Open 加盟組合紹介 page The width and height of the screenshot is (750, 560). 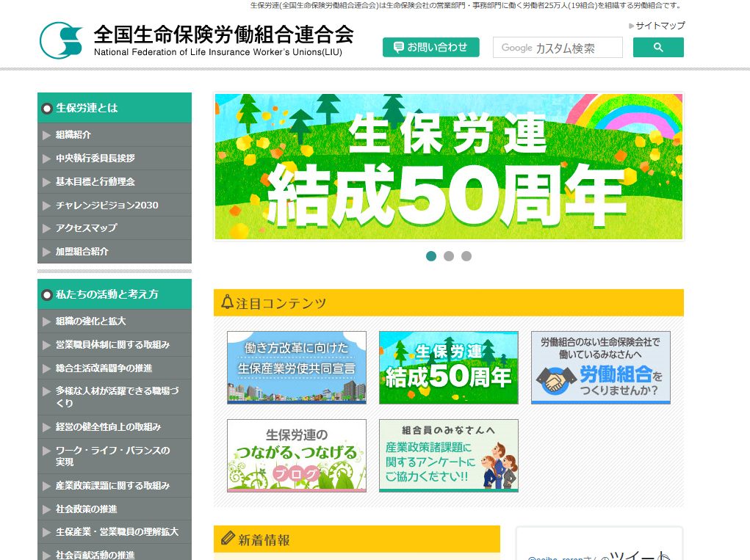[115, 251]
